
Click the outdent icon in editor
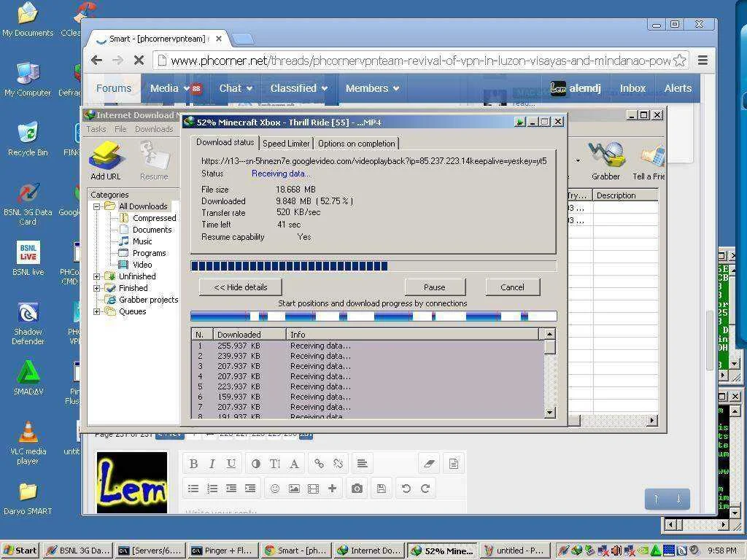pyautogui.click(x=231, y=488)
